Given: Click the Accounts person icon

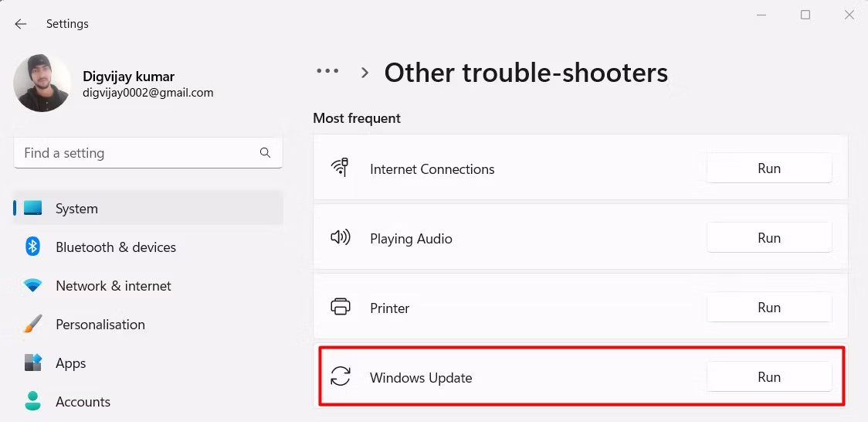Looking at the screenshot, I should tap(32, 401).
